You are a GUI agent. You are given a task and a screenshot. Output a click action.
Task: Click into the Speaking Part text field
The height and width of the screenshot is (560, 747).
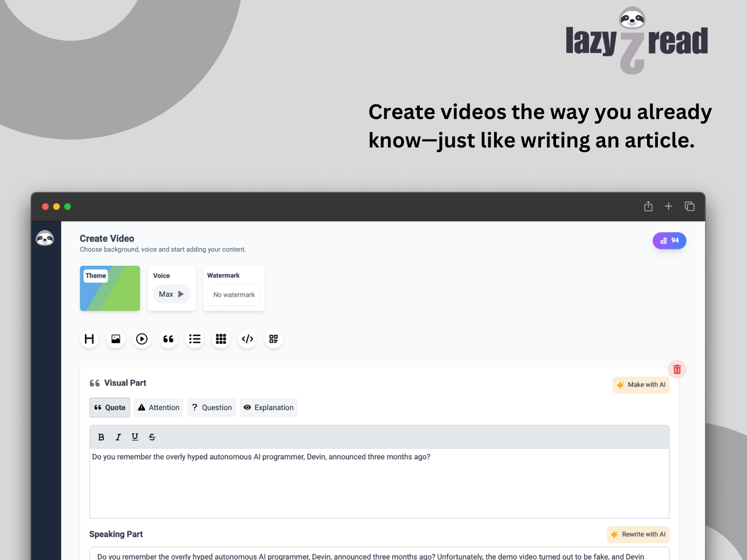click(379, 554)
